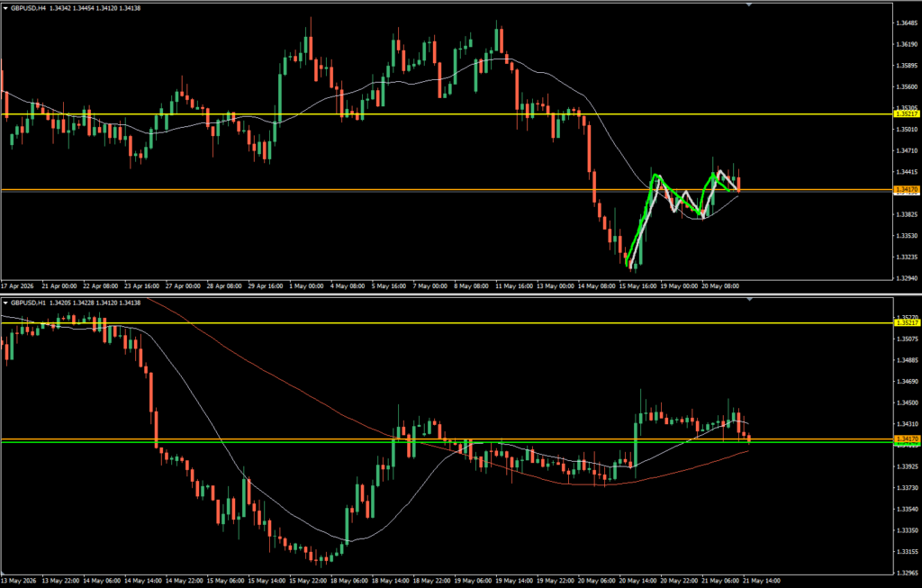Screen dimensions: 922x588
Task: Open the GBPUSD,H4 chart title dropdown arrow
Action: pyautogui.click(x=5, y=8)
